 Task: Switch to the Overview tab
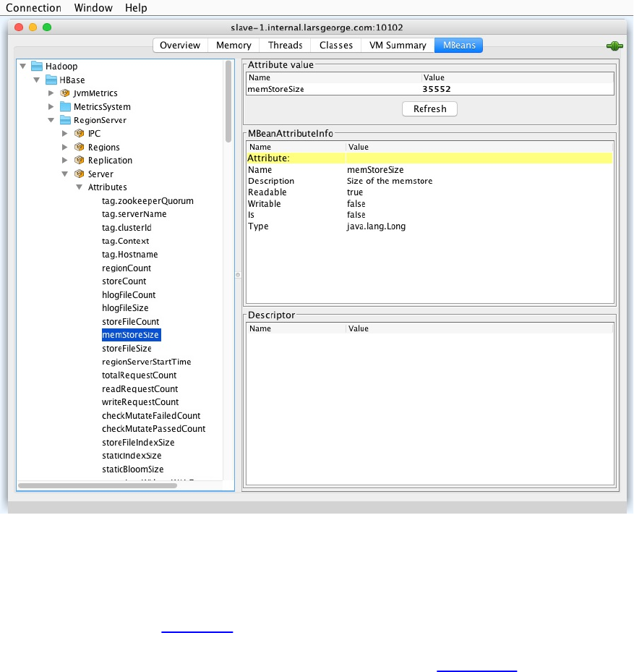coord(180,45)
